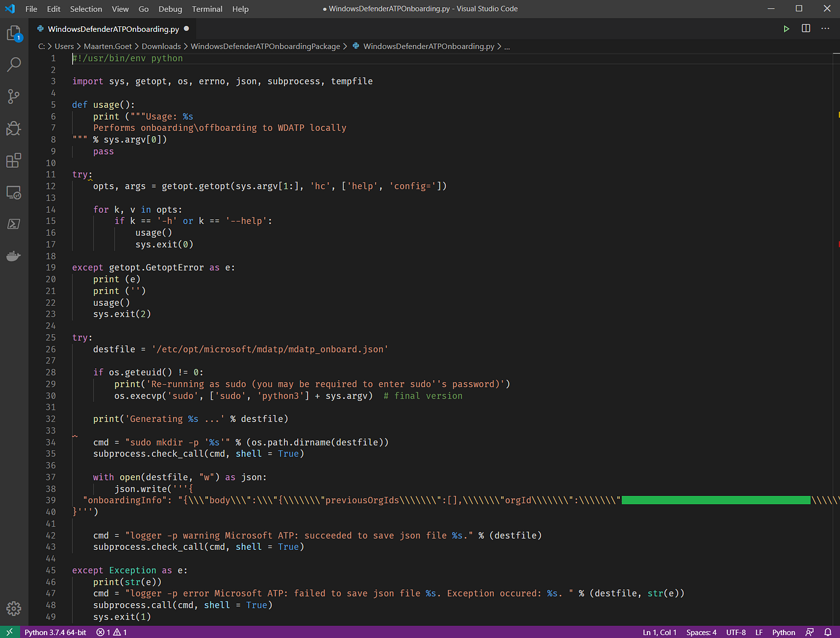Click the unsaved dot on the editor tab
Screen dimensions: 840x638
(187, 29)
